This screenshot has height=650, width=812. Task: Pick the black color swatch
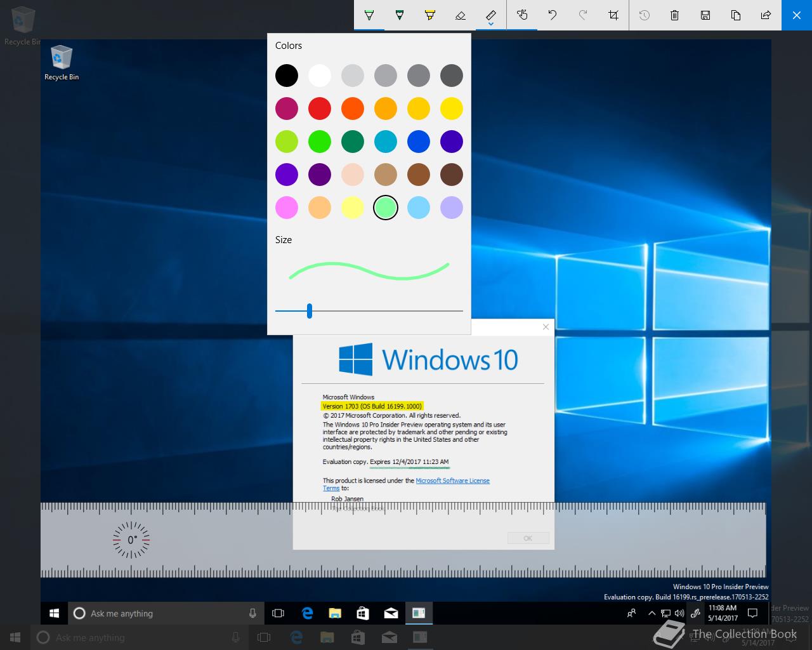(287, 76)
